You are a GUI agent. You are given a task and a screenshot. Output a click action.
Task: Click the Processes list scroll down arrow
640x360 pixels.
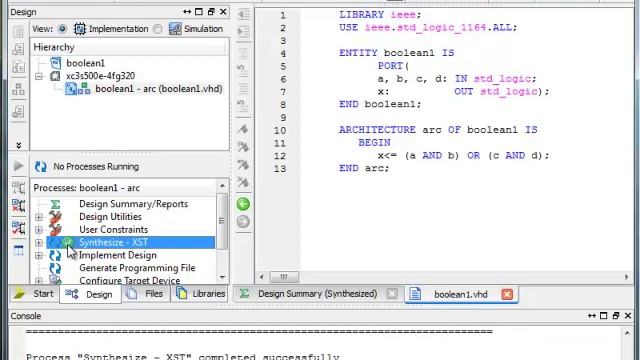(x=222, y=277)
